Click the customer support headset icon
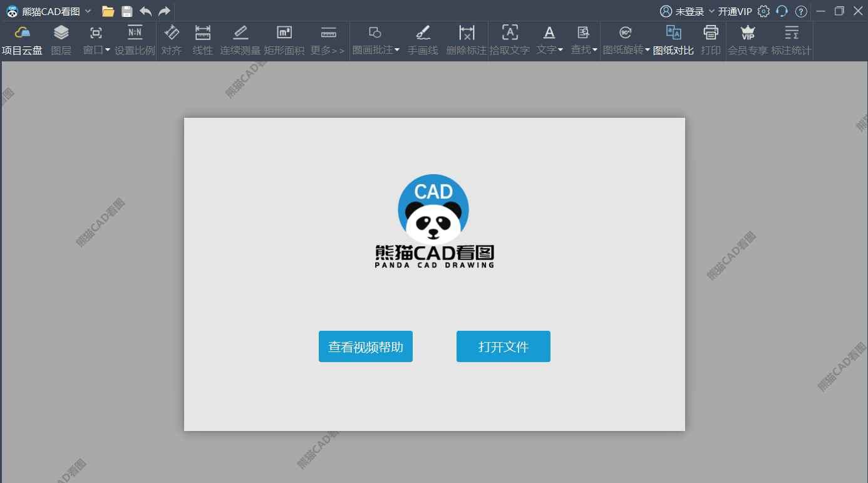The image size is (868, 483). (x=782, y=11)
